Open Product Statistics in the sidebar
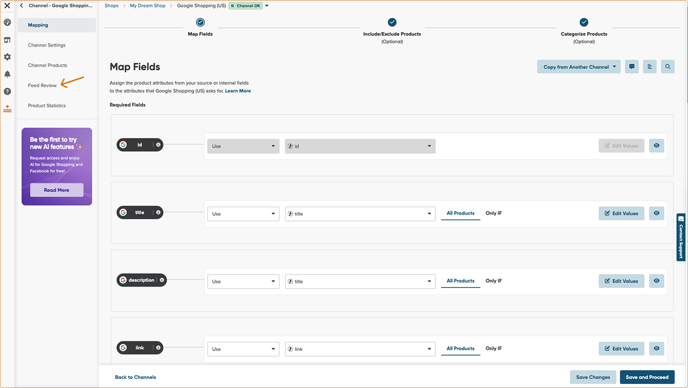 tap(47, 106)
